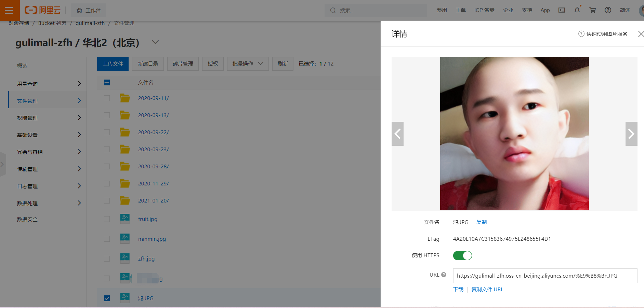Click the folder icon next to 2020-09-11/
Image resolution: width=644 pixels, height=308 pixels.
pos(124,98)
